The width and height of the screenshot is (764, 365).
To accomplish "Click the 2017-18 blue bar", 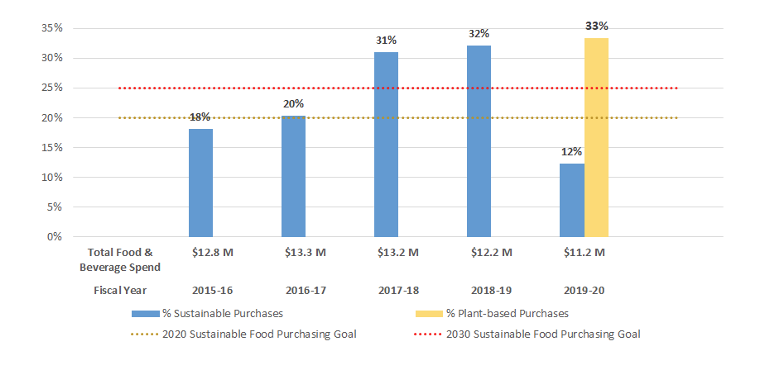I will point(386,144).
